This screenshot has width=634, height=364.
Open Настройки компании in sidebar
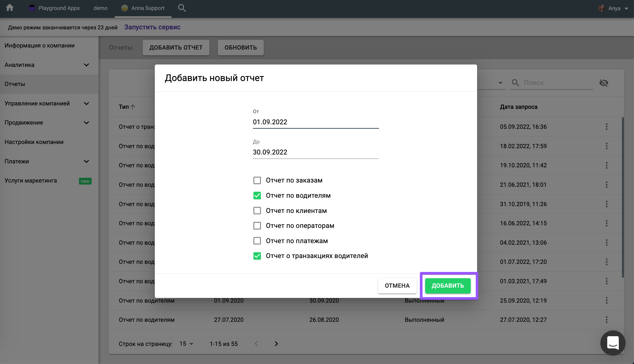pos(34,142)
